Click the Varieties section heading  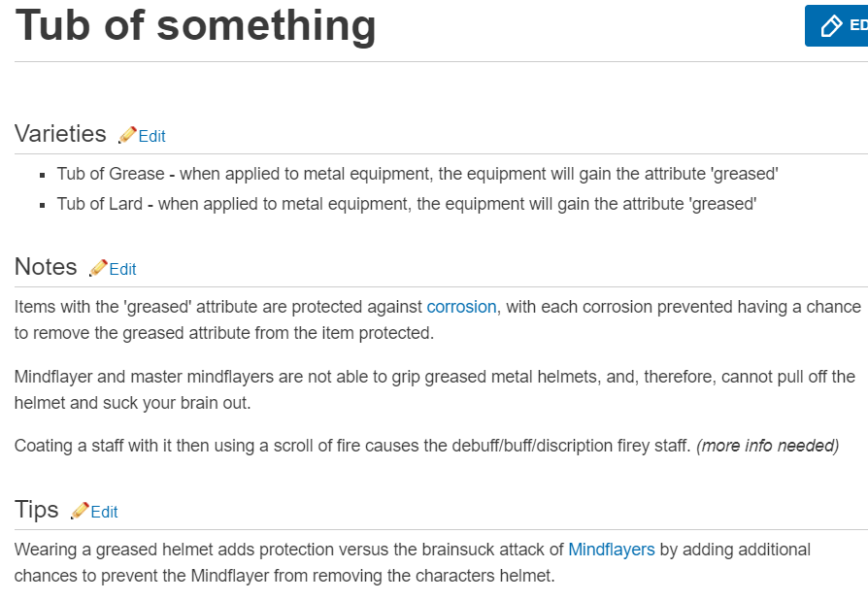(60, 134)
